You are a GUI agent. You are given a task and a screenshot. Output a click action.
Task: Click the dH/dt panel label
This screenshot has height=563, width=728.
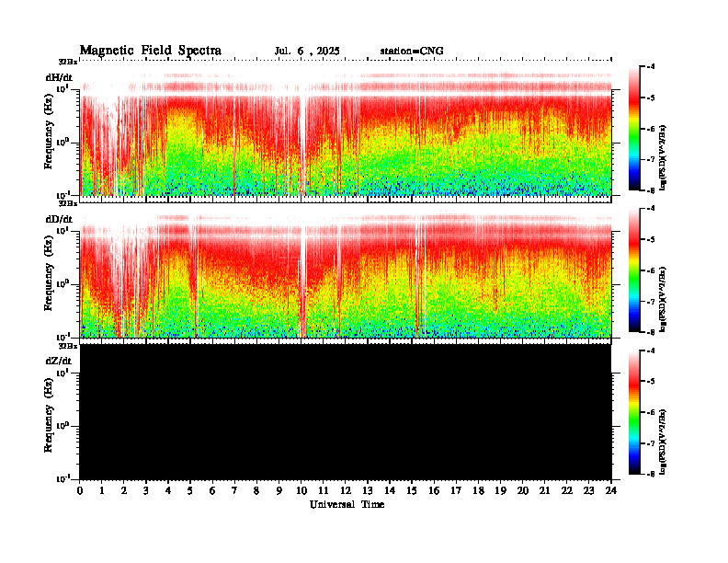pos(59,77)
